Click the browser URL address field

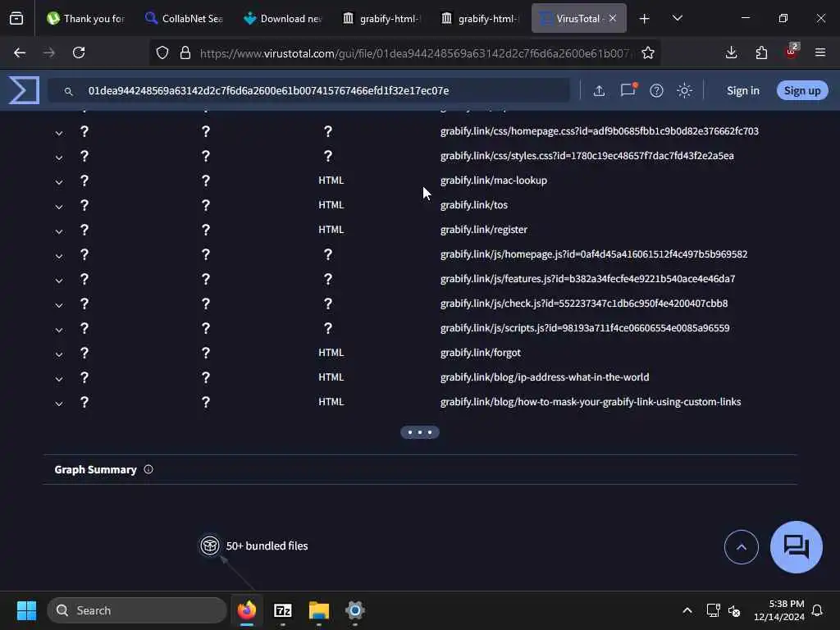point(414,53)
